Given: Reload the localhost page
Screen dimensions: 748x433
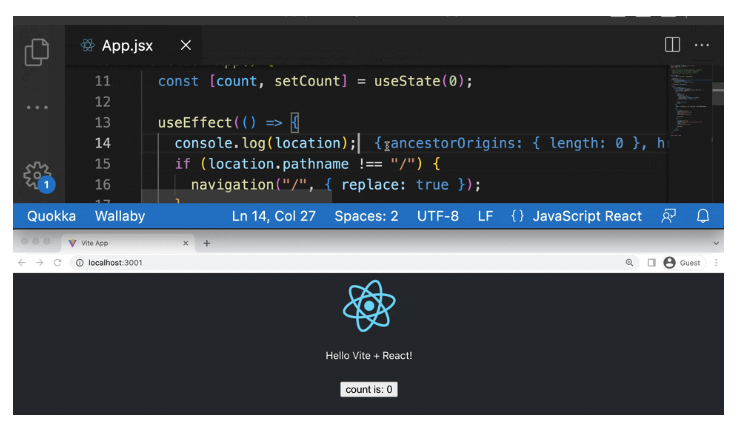Looking at the screenshot, I should (x=58, y=263).
